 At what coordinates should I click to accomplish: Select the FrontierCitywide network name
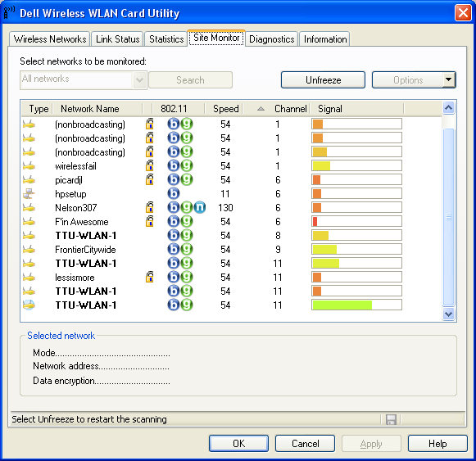click(x=85, y=250)
